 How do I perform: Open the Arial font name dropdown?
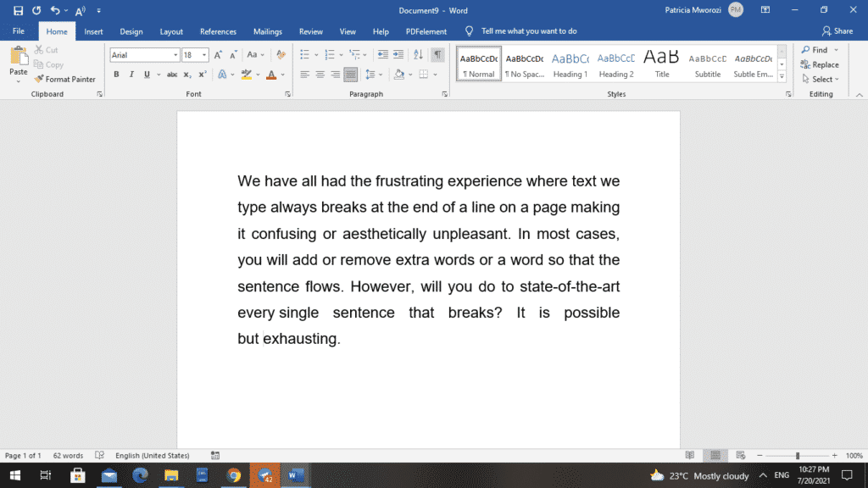[175, 55]
